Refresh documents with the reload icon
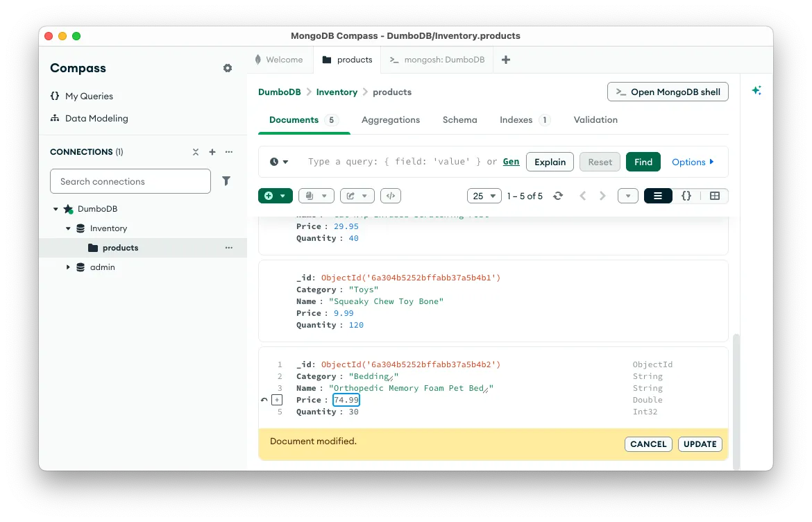 coord(558,196)
